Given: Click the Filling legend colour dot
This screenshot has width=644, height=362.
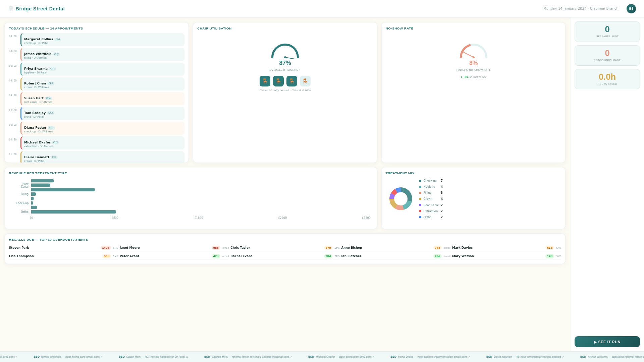Looking at the screenshot, I should pyautogui.click(x=420, y=193).
